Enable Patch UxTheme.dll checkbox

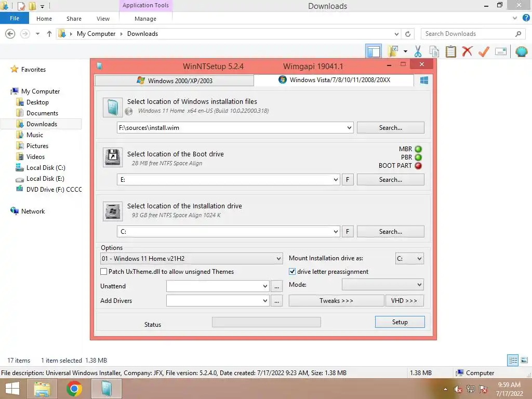point(104,271)
